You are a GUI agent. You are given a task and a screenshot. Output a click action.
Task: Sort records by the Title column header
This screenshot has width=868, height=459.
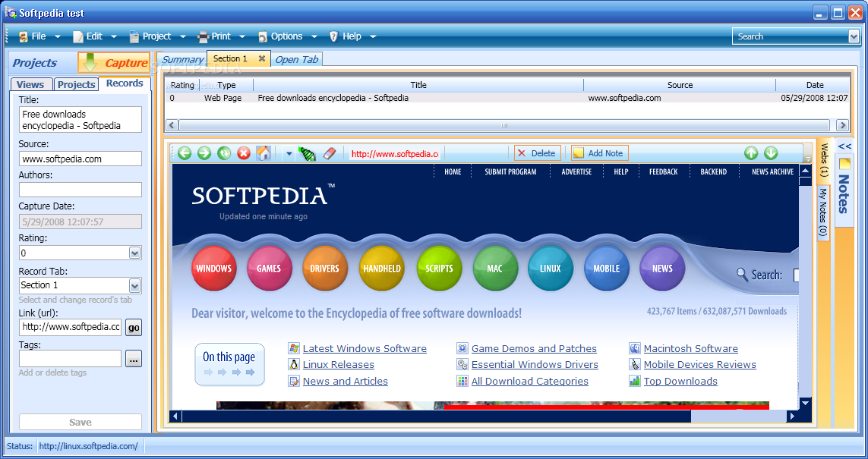(418, 85)
